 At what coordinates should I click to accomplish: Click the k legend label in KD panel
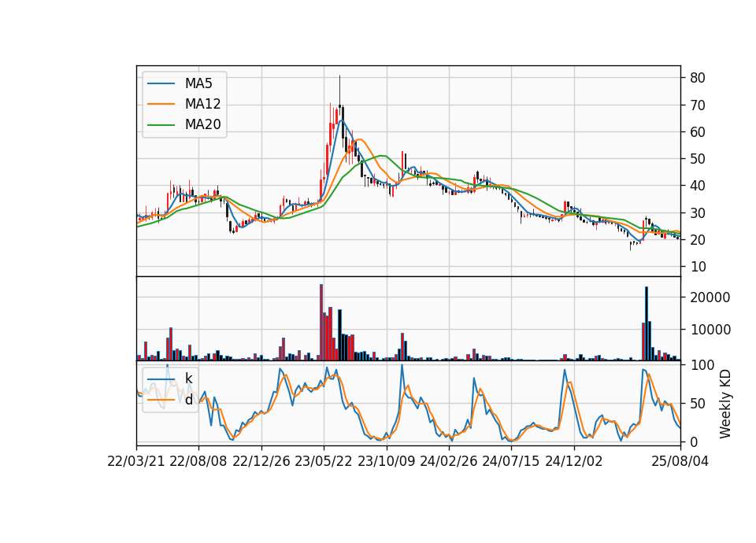(188, 379)
